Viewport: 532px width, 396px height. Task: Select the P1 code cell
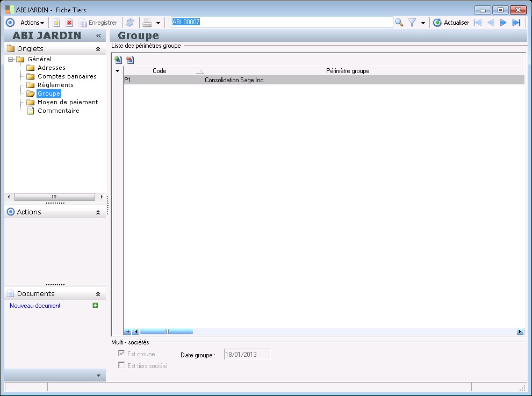(164, 80)
